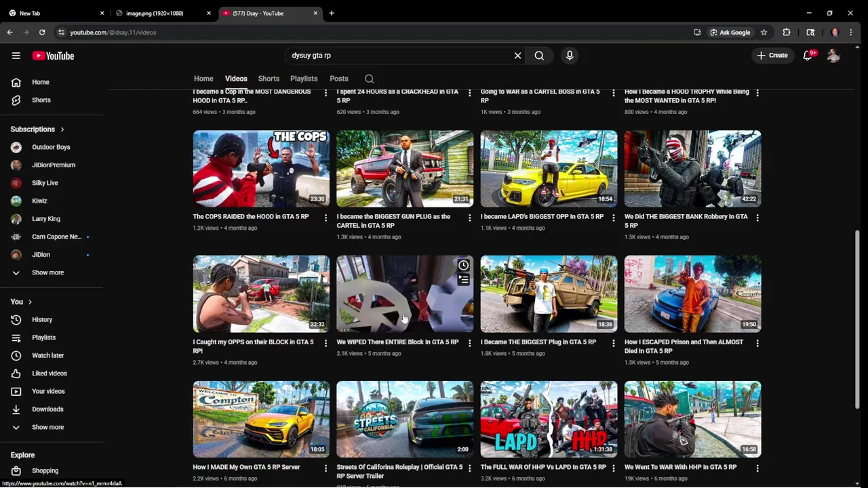
Task: Open the notifications bell
Action: (808, 56)
